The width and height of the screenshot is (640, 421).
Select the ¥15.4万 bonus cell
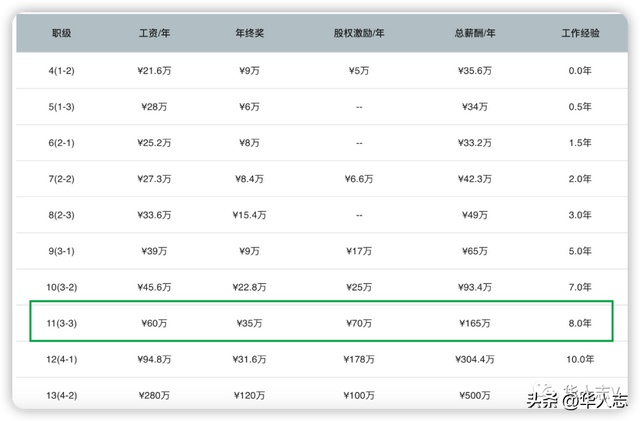click(x=249, y=215)
